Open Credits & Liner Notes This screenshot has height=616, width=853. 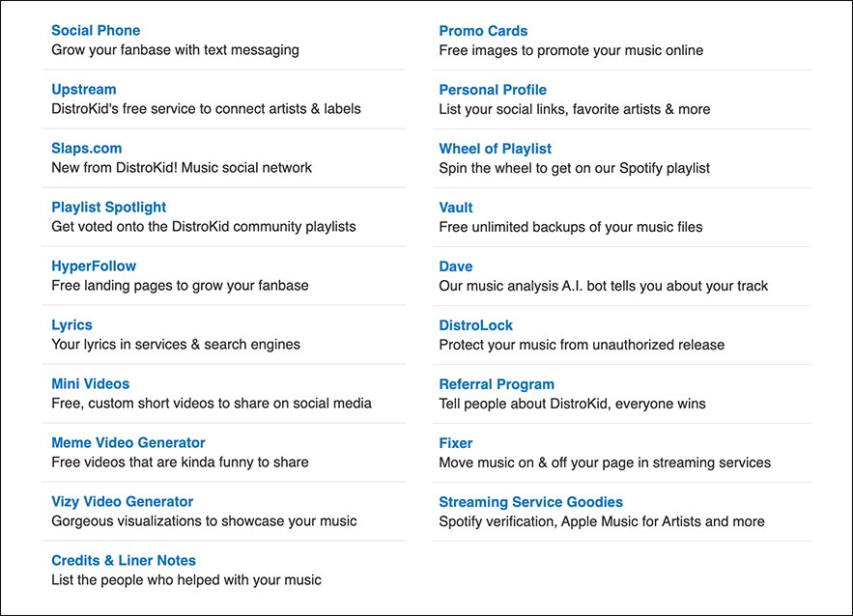[x=124, y=560]
